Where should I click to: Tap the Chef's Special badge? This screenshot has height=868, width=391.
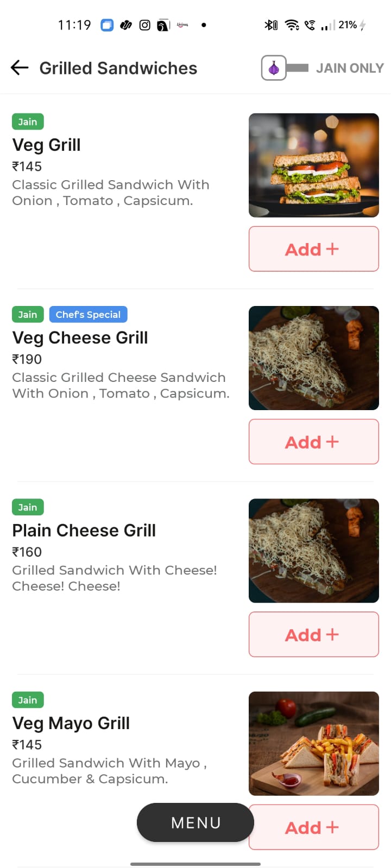(x=88, y=315)
